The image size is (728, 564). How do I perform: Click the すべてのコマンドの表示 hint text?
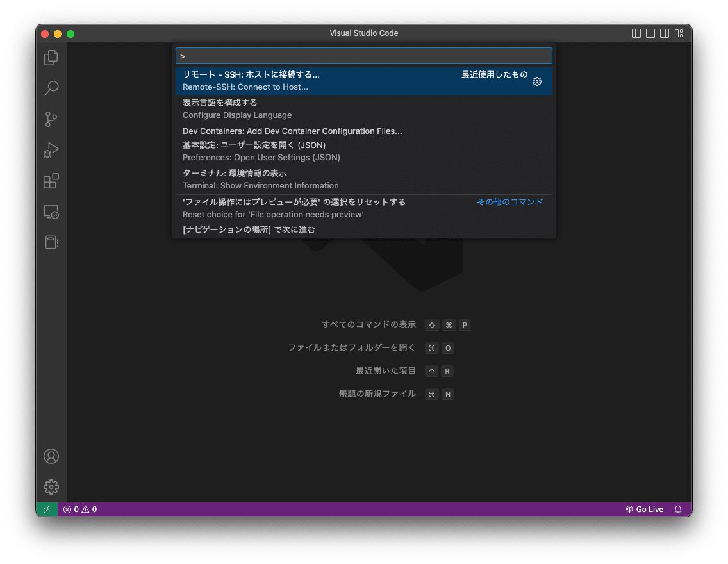pyautogui.click(x=369, y=324)
